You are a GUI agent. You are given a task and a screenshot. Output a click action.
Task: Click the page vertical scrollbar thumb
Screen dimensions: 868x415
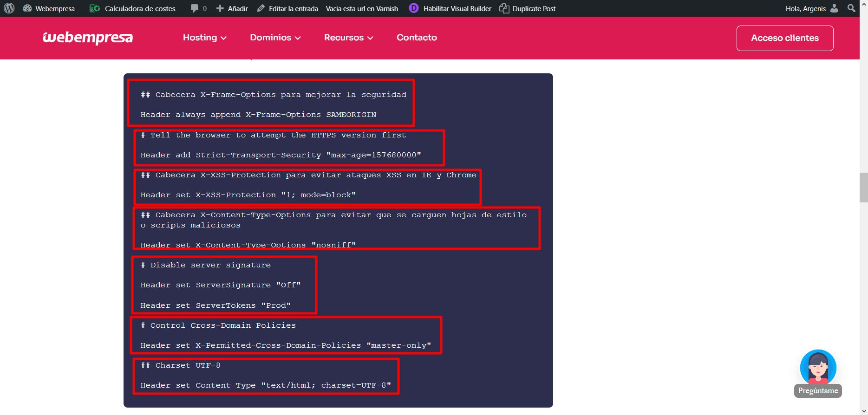863,188
